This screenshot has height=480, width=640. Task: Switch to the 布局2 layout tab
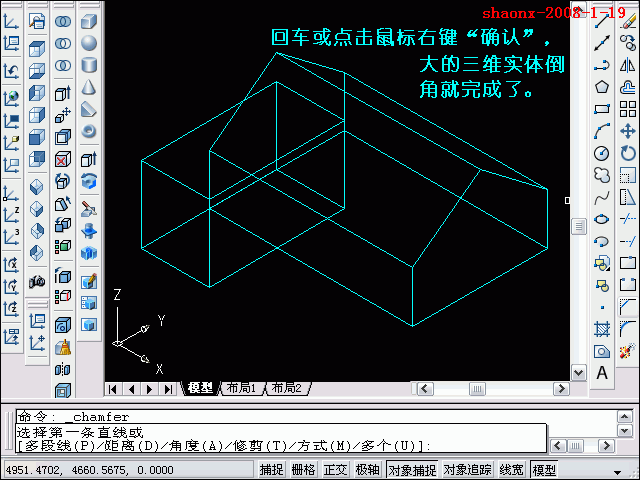(287, 388)
